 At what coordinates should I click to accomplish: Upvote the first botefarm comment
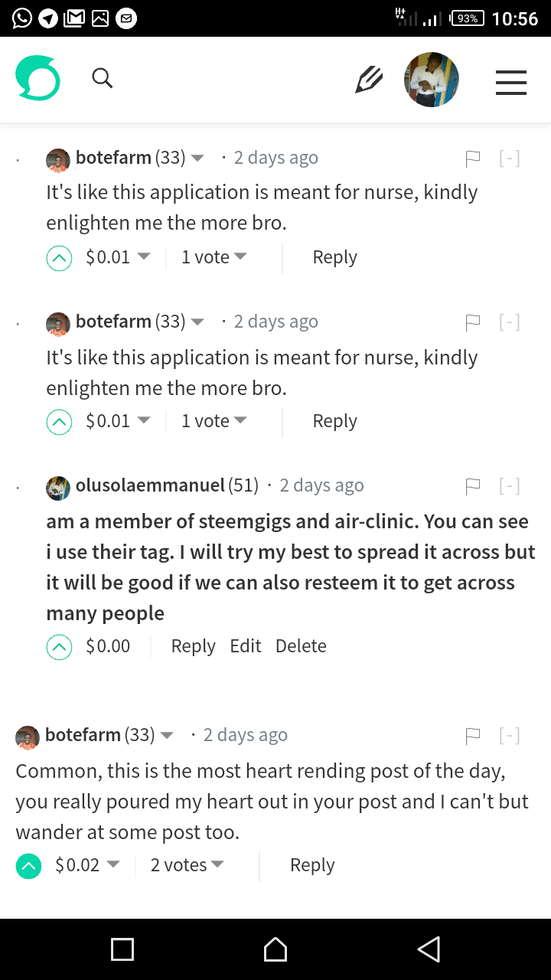tap(59, 258)
